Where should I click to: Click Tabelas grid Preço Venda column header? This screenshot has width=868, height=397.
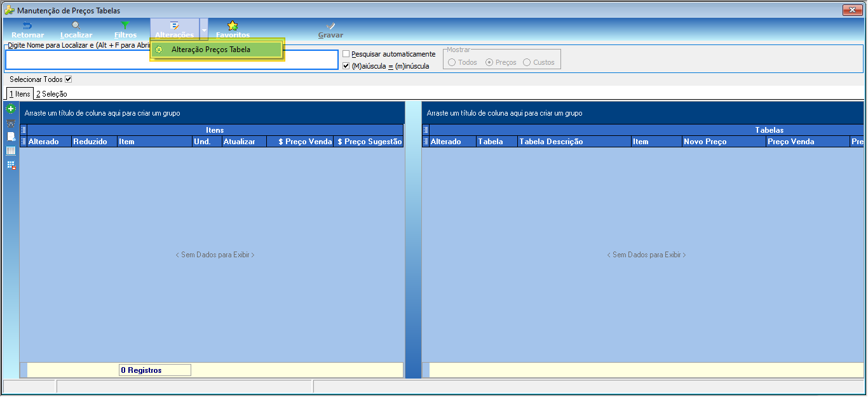[x=808, y=142]
